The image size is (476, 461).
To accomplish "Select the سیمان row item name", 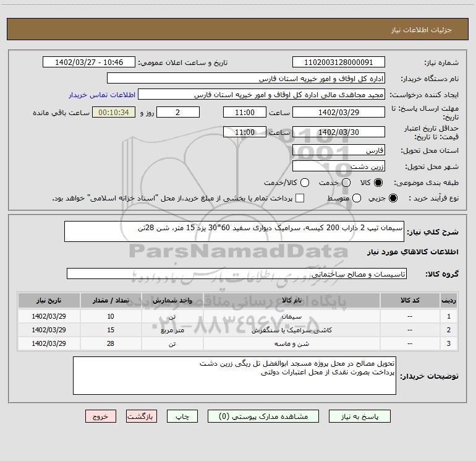I will (291, 316).
